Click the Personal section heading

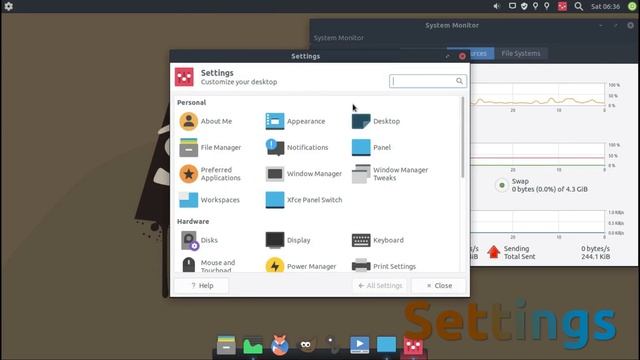[191, 102]
